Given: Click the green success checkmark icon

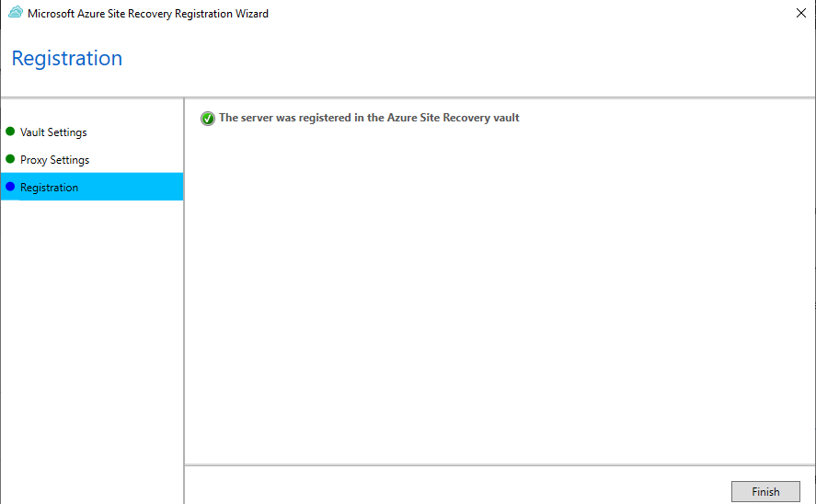Looking at the screenshot, I should [208, 119].
